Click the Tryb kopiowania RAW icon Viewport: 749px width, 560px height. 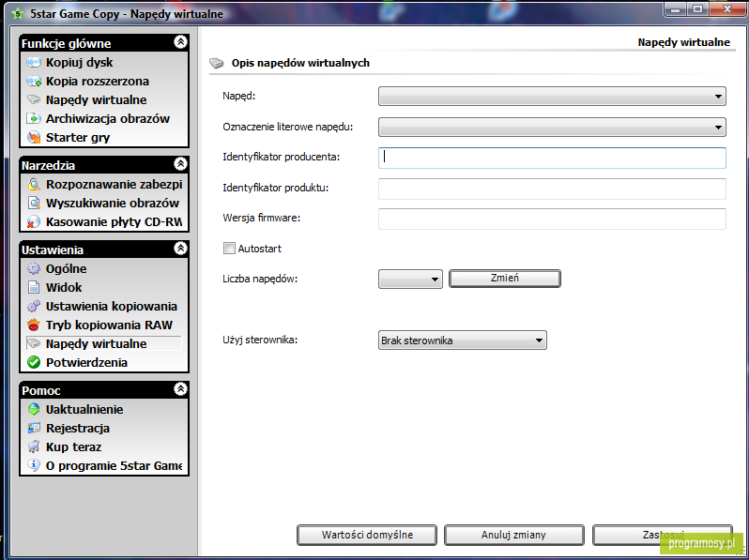34,325
